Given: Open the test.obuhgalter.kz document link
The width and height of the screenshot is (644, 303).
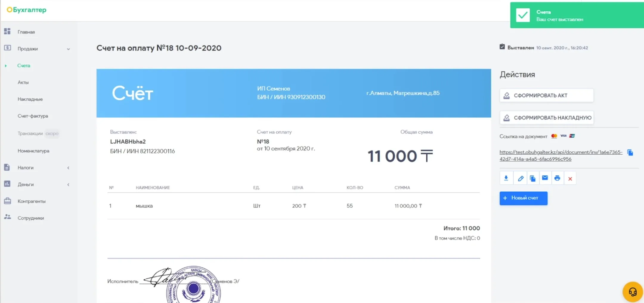Looking at the screenshot, I should click(x=561, y=156).
